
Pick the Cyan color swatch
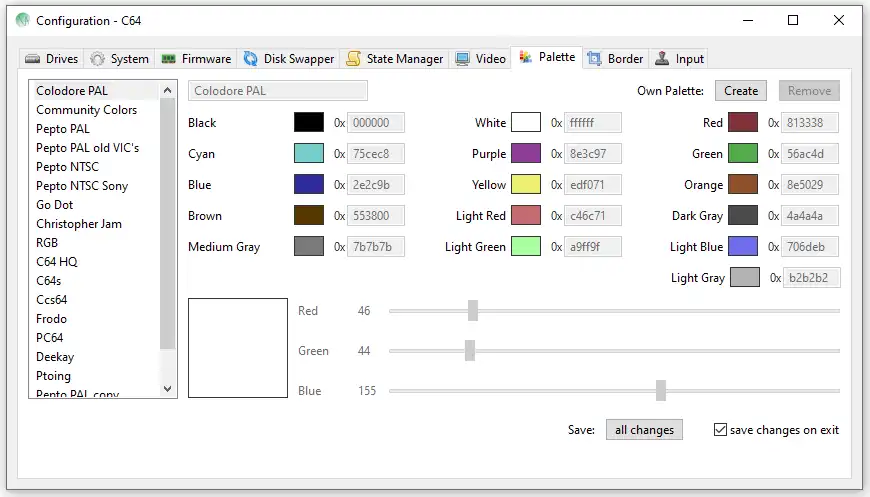(309, 154)
